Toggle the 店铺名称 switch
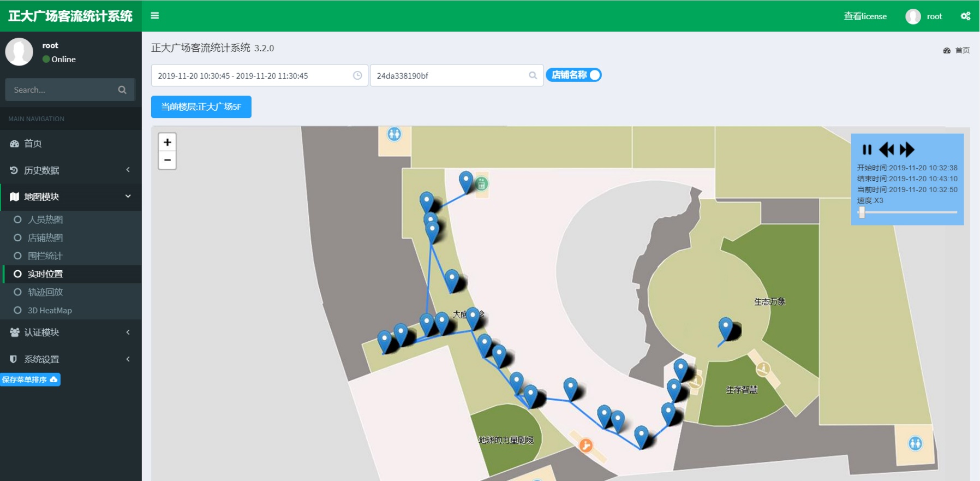This screenshot has height=481, width=980. click(x=573, y=75)
